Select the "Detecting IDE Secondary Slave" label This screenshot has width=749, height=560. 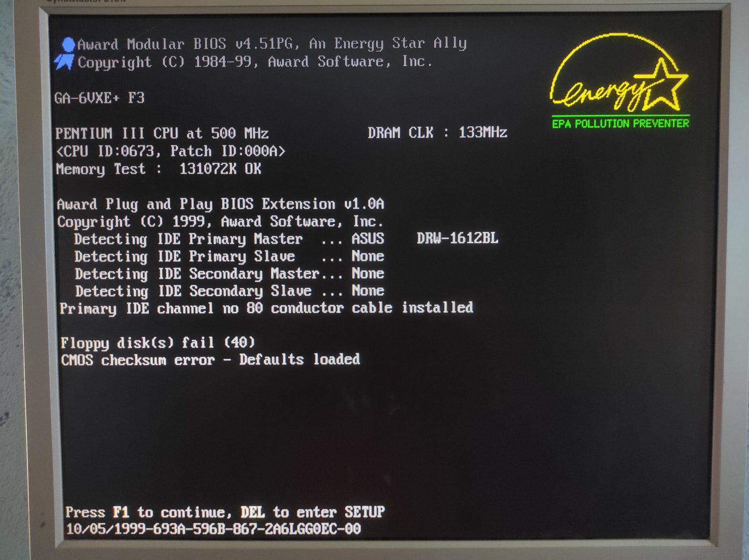tap(193, 291)
